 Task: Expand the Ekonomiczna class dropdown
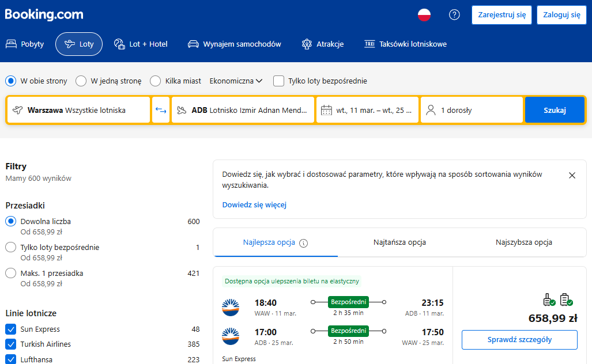pos(236,81)
